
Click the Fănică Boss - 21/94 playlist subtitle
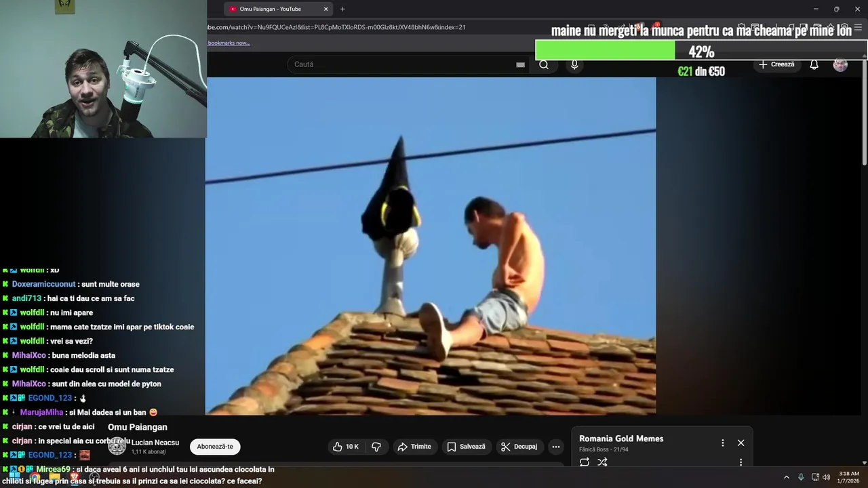[x=604, y=449]
